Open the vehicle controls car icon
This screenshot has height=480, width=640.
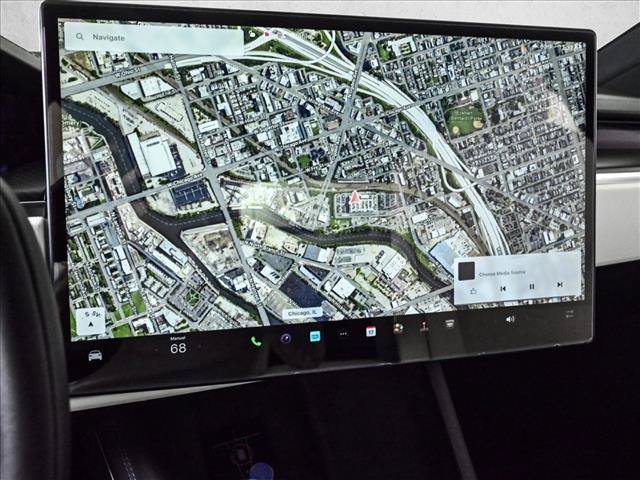95,355
